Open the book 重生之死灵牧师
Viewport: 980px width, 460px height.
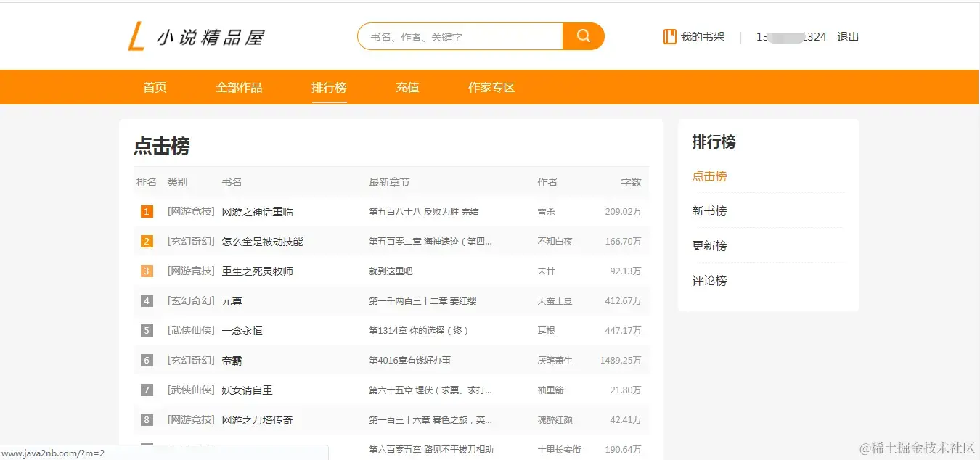[x=258, y=271]
